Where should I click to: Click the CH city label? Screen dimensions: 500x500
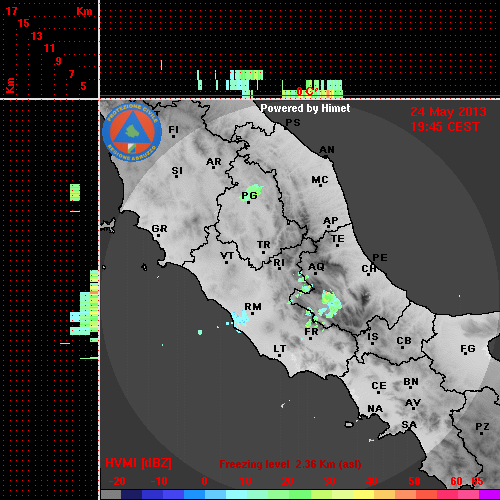(x=369, y=268)
